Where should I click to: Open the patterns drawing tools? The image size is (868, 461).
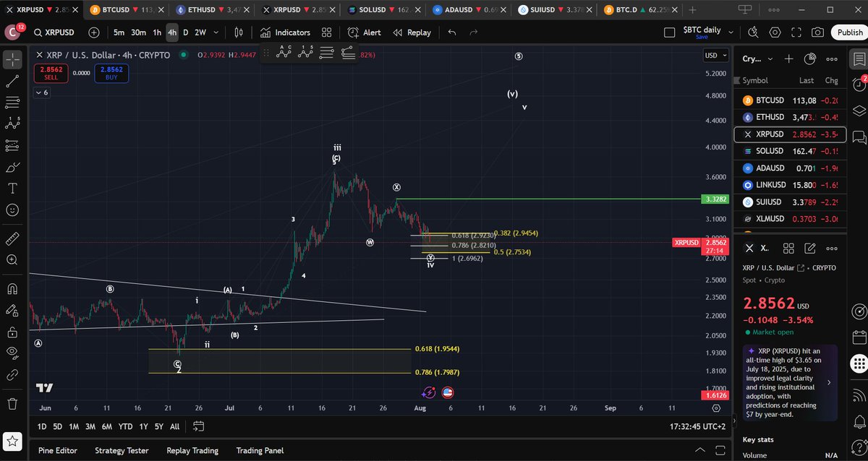pos(12,124)
